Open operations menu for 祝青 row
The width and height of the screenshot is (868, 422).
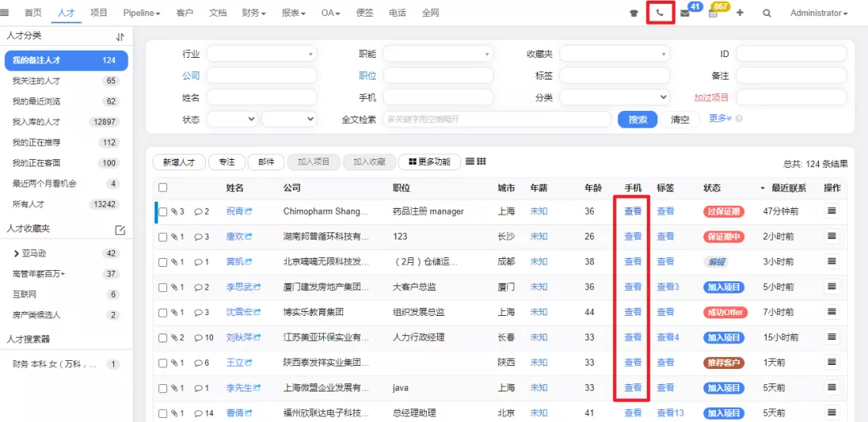click(832, 211)
